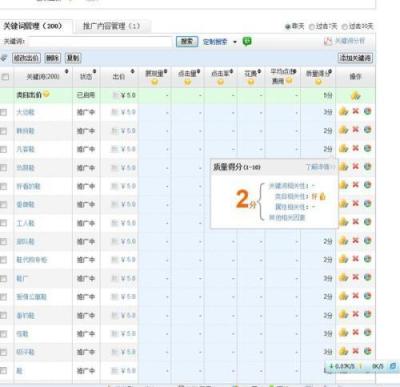This screenshot has height=387, width=400.
Task: Click the help smiley under the 花费 header
Action: (x=251, y=82)
